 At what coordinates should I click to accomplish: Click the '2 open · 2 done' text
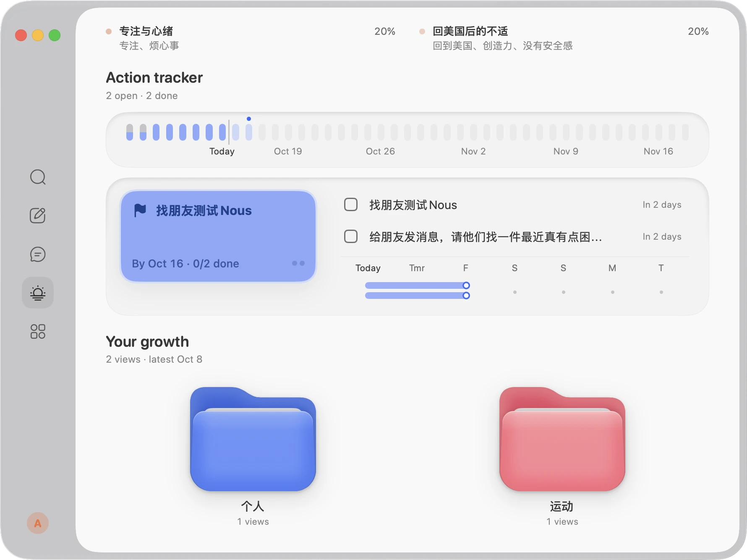pyautogui.click(x=142, y=96)
